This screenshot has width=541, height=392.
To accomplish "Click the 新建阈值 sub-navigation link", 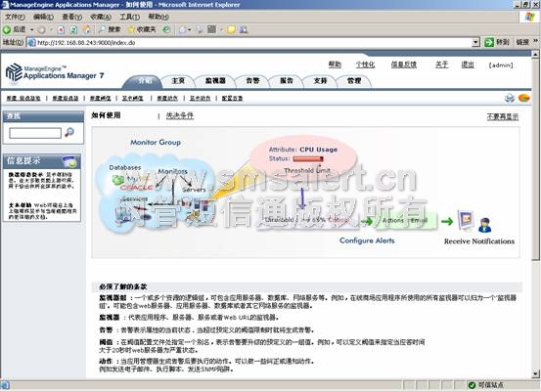I will point(101,99).
